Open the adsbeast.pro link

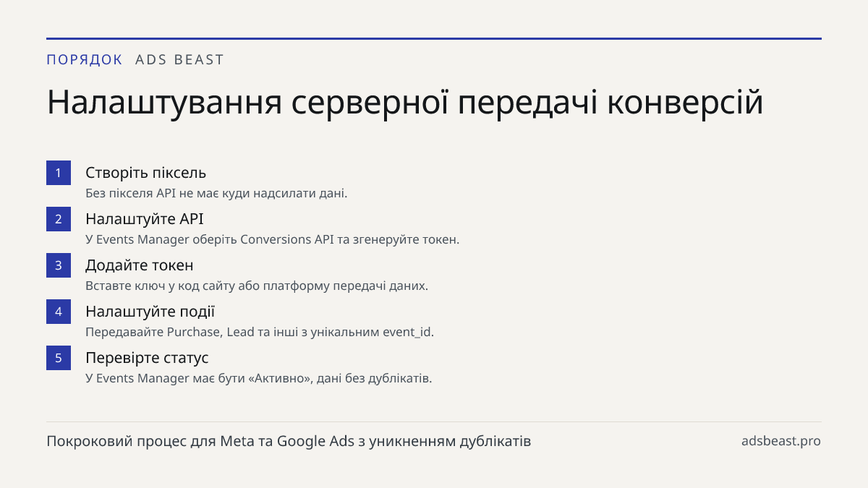[781, 441]
